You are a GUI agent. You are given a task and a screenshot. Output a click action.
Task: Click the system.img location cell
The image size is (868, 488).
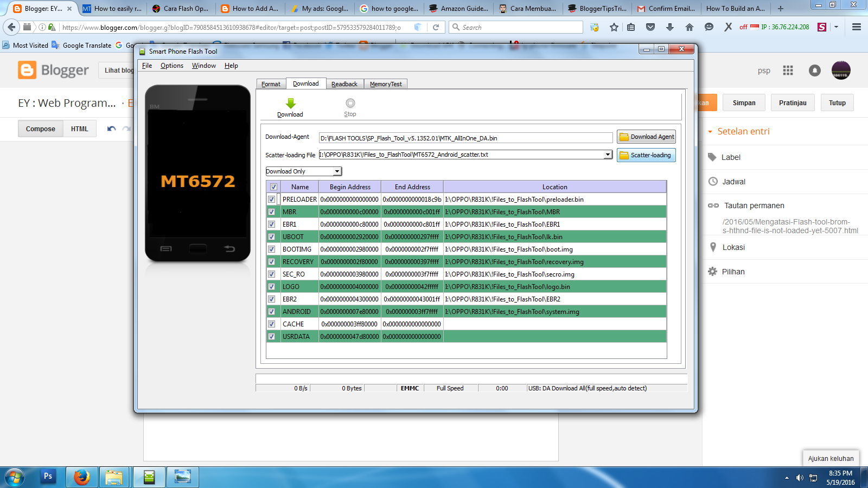coord(554,312)
